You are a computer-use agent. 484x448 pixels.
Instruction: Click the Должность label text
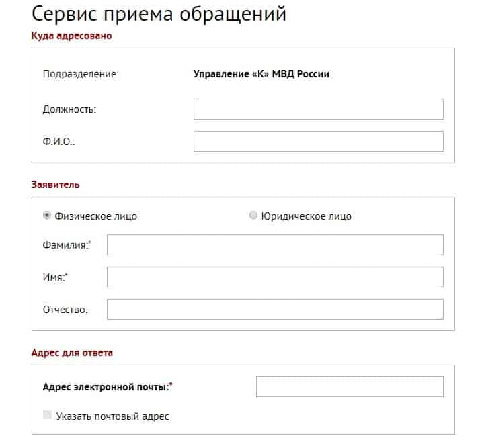(x=69, y=109)
